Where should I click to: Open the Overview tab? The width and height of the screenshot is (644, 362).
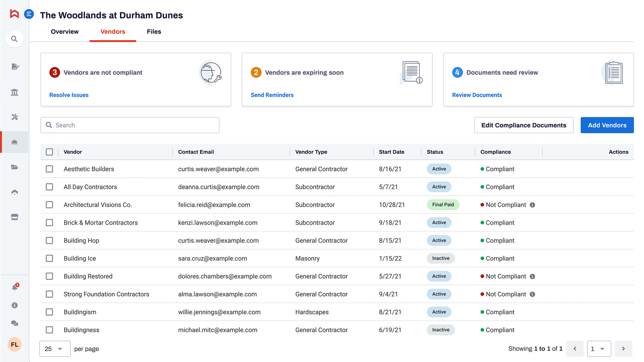pos(65,31)
